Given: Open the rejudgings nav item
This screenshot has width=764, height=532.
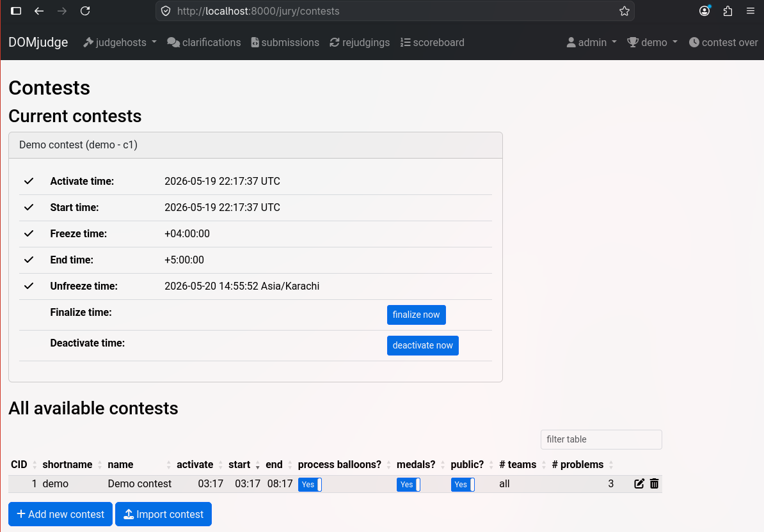Looking at the screenshot, I should (360, 42).
